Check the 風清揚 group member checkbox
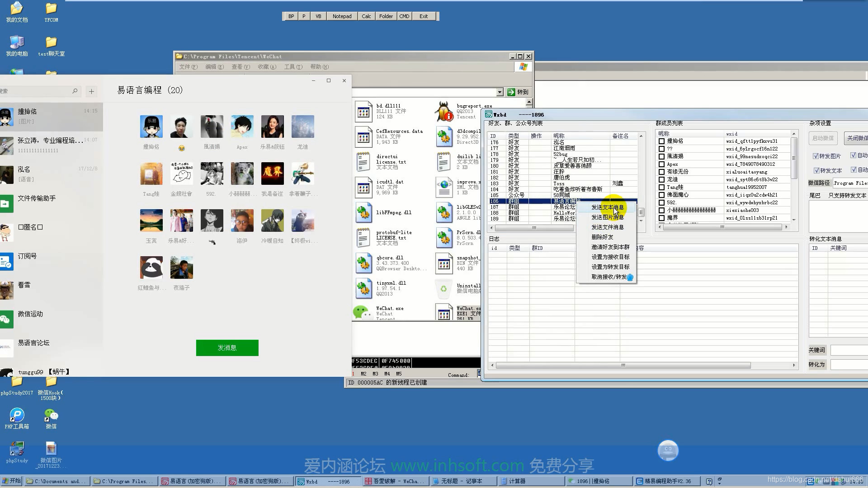Screen dimensions: 868x488 click(662, 156)
